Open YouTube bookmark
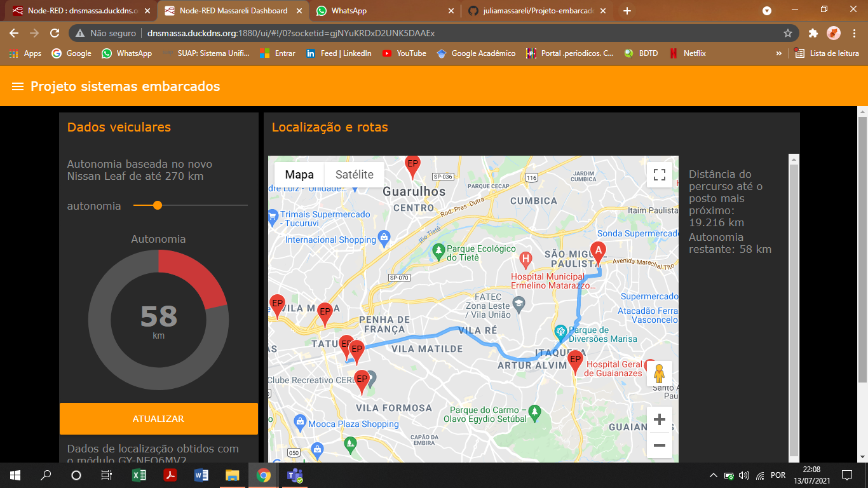The height and width of the screenshot is (488, 868). point(404,53)
